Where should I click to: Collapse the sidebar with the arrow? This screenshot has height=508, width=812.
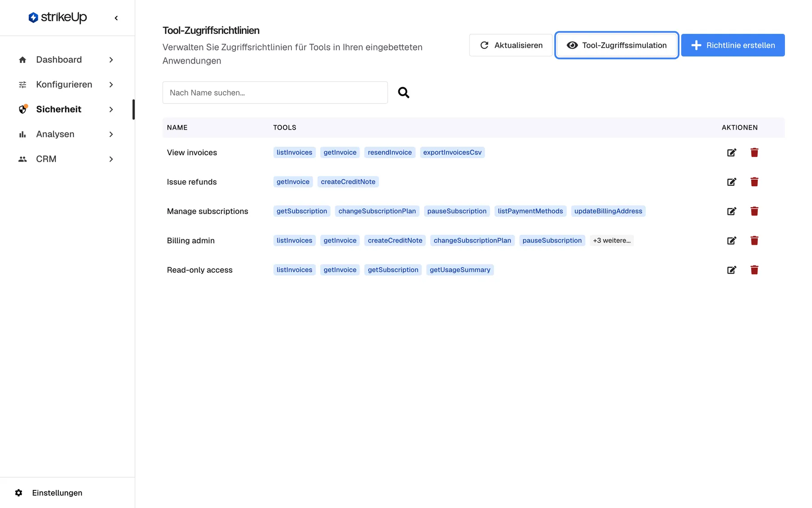(116, 18)
